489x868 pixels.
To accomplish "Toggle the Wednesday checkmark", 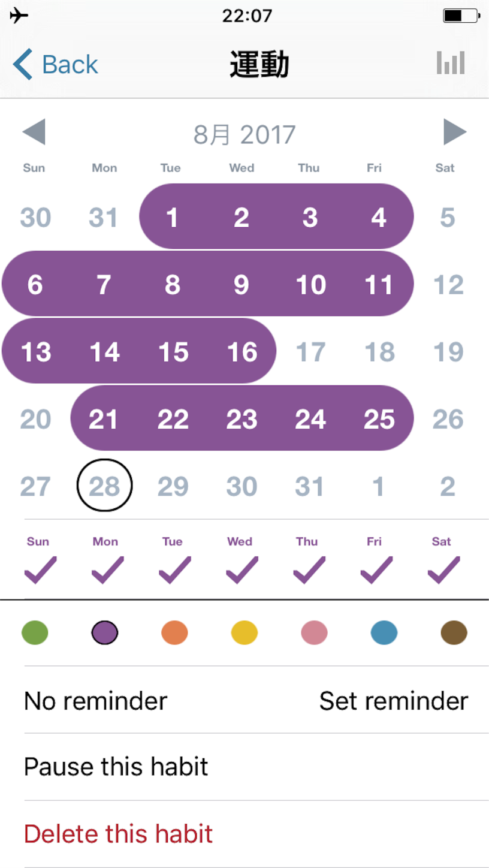I will pyautogui.click(x=242, y=569).
